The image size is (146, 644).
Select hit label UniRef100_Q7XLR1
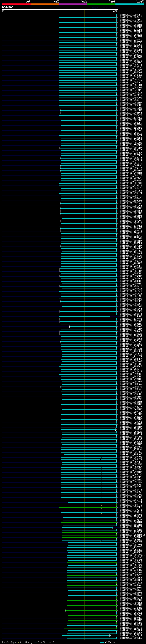[x=131, y=108]
